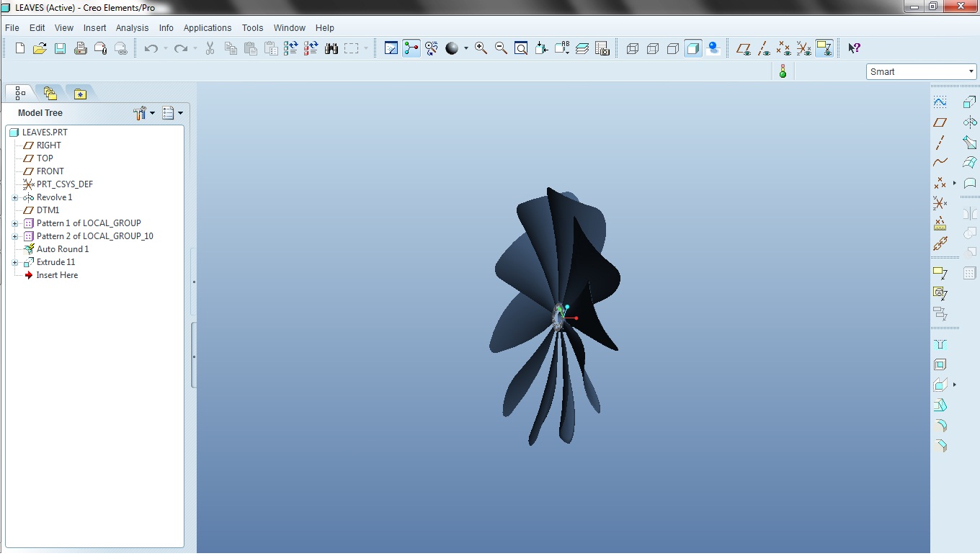Expand the Extrude 11 feature node

click(14, 262)
